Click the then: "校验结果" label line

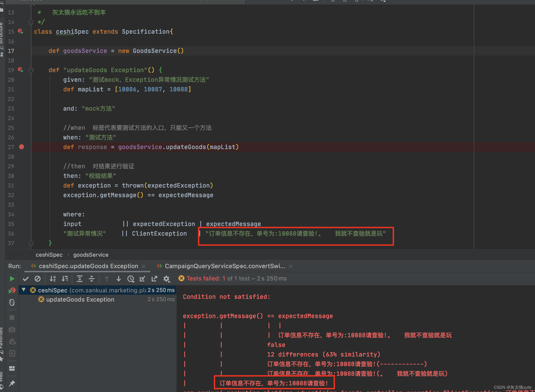click(90, 176)
